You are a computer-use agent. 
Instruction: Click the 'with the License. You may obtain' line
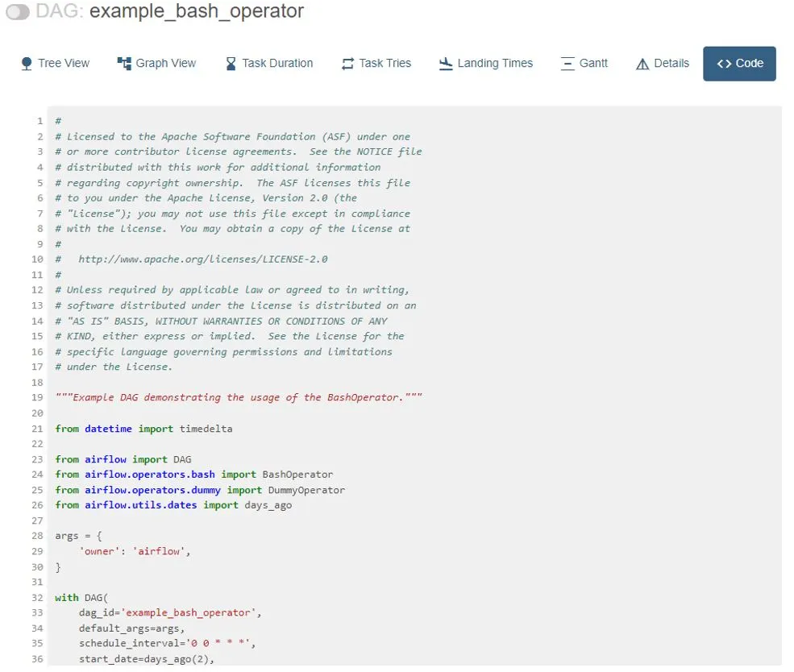click(232, 229)
